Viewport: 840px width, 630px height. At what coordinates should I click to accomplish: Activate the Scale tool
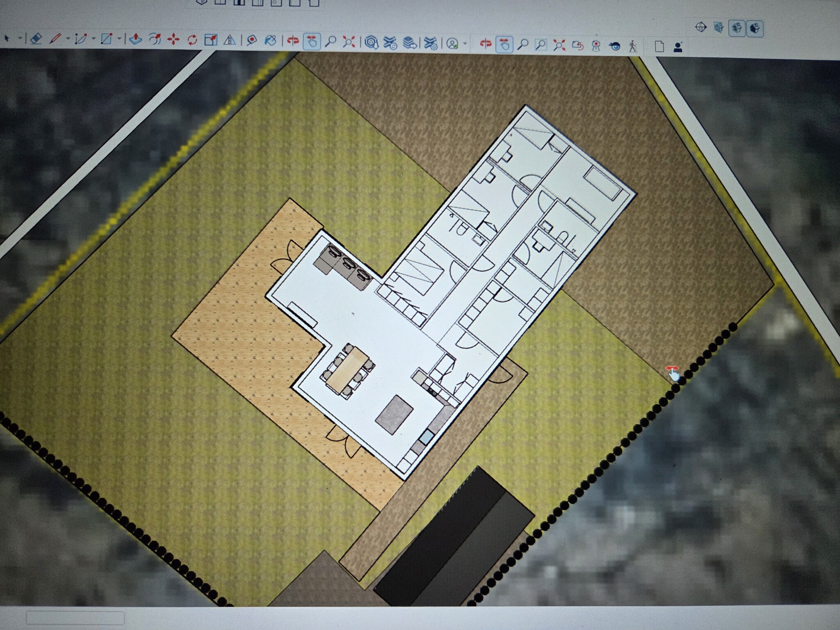point(211,40)
